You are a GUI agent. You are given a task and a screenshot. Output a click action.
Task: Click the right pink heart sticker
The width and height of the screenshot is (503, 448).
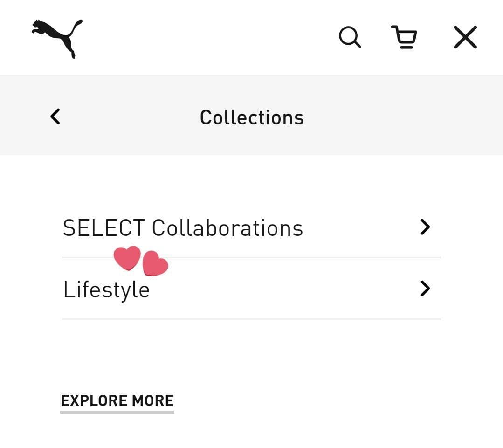coord(155,264)
